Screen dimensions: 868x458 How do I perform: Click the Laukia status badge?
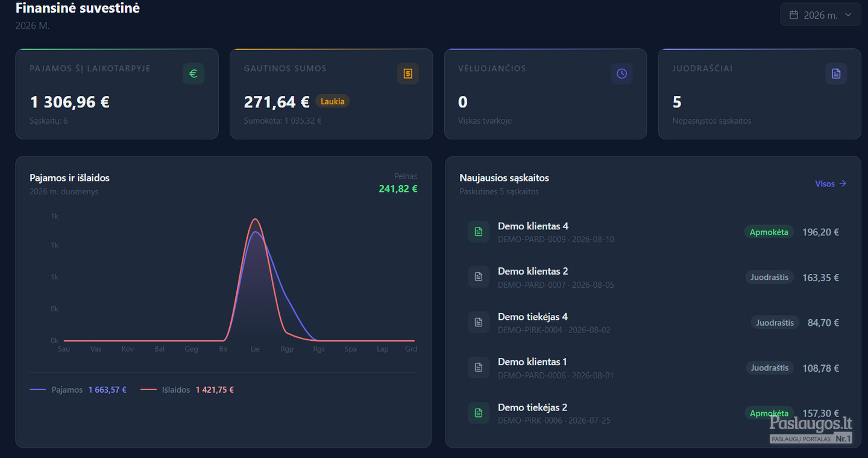coord(333,101)
